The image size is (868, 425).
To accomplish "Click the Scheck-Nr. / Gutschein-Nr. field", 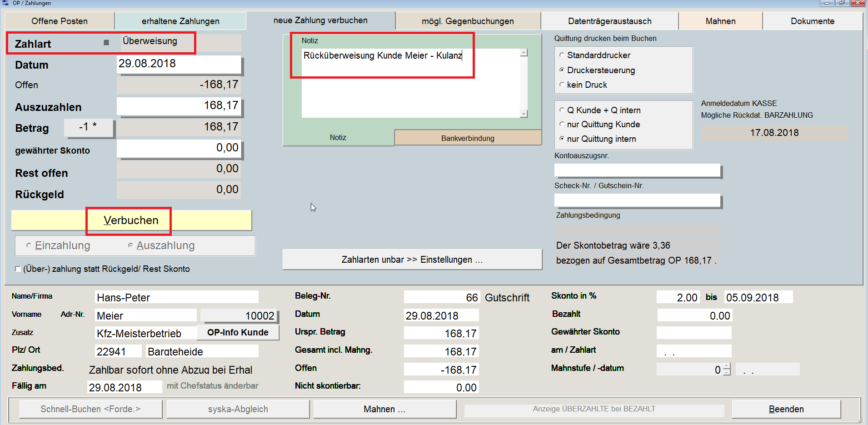I will click(637, 200).
